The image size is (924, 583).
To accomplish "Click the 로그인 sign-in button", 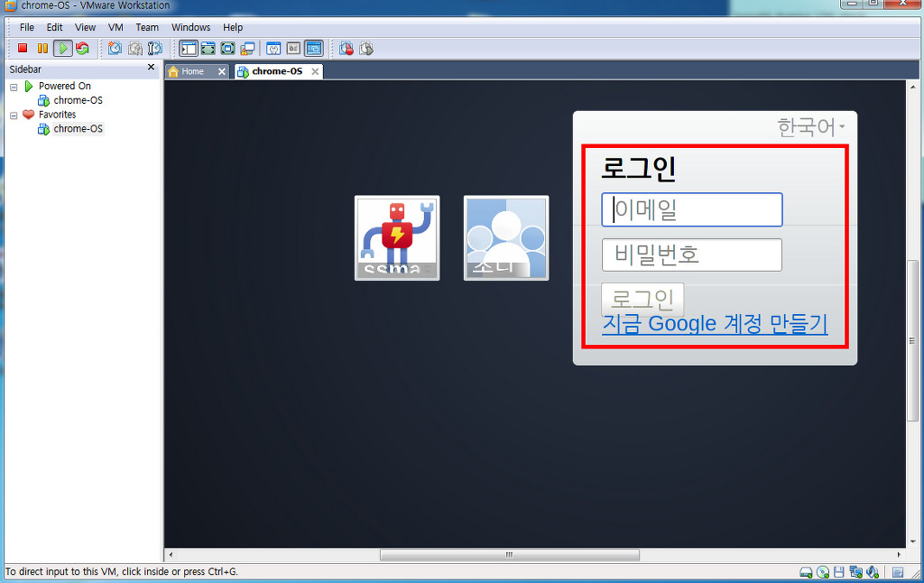I will 642,299.
